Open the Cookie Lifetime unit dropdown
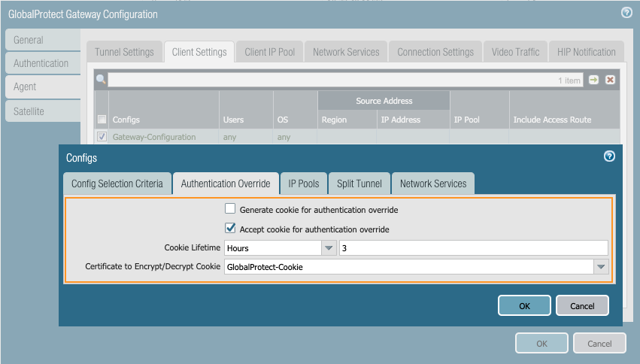The height and width of the screenshot is (364, 640). point(329,248)
